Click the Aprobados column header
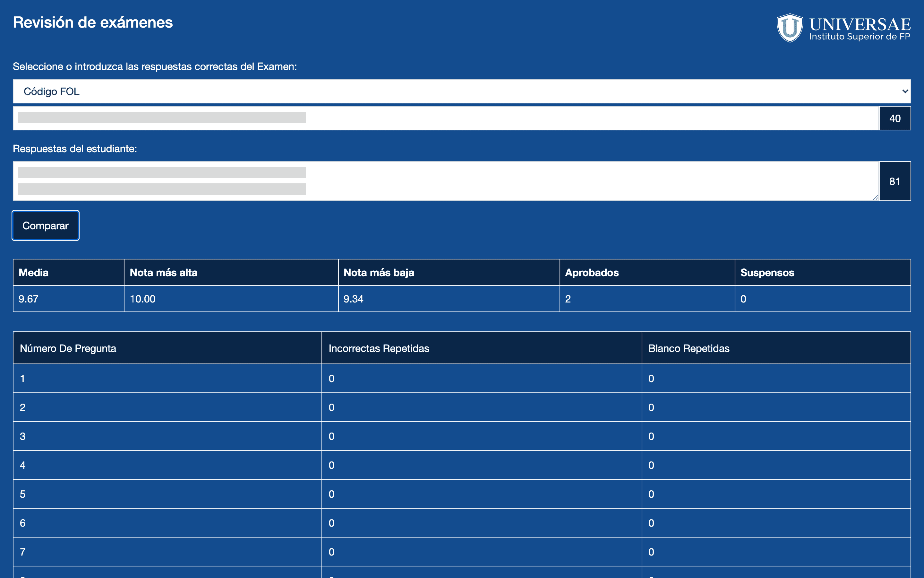Screen dimensions: 924x578 tap(647, 273)
